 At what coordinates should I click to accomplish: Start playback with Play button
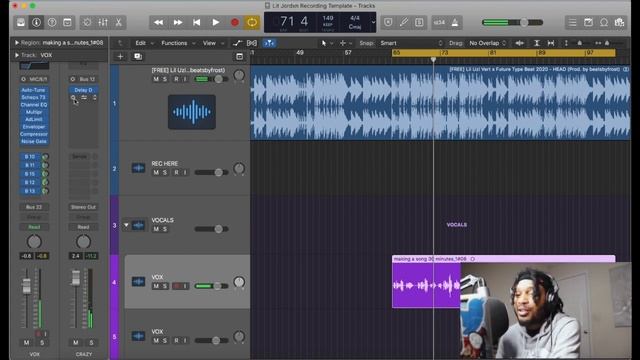coord(216,22)
